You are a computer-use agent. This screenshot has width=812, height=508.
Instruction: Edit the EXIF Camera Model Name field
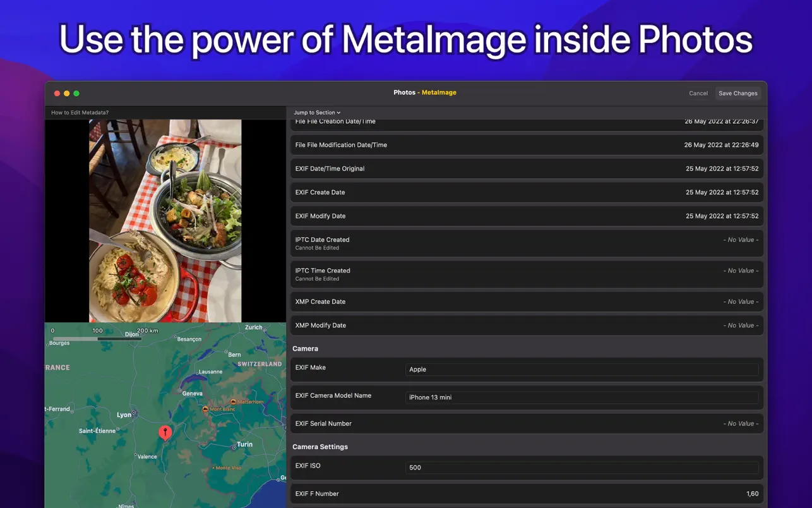[581, 397]
